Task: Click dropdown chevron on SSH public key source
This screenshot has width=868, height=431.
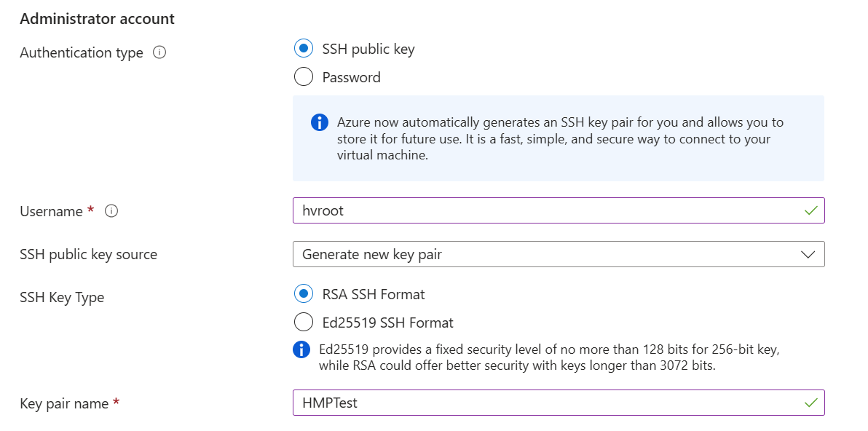Action: pyautogui.click(x=807, y=254)
